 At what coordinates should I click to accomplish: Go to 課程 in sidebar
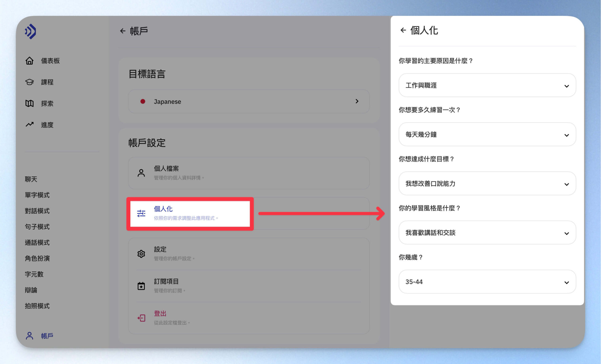click(x=47, y=82)
